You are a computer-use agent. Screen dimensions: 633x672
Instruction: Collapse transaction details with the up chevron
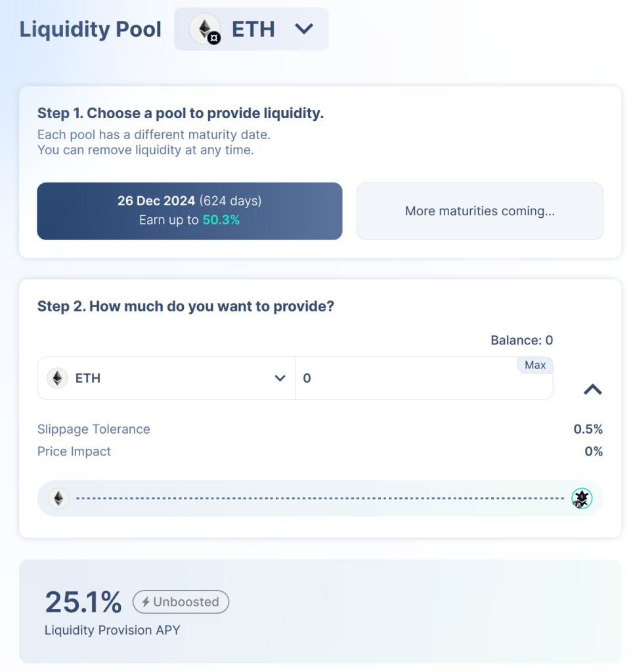tap(592, 390)
